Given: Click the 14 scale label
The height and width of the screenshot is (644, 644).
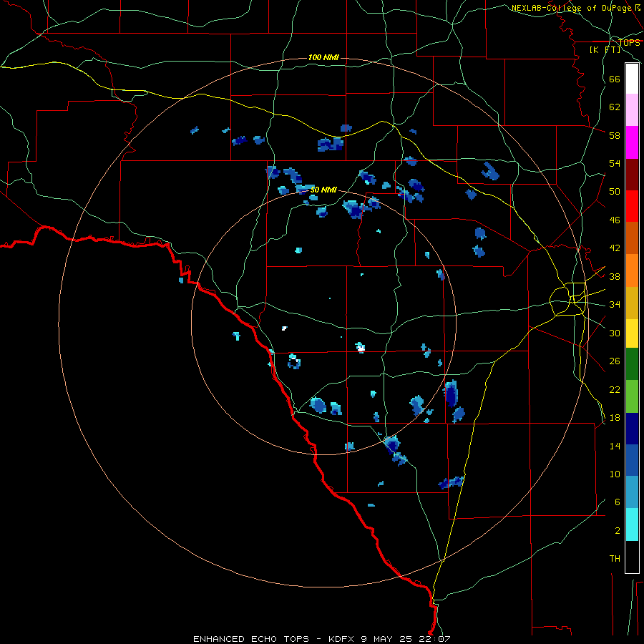Looking at the screenshot, I should coord(615,446).
